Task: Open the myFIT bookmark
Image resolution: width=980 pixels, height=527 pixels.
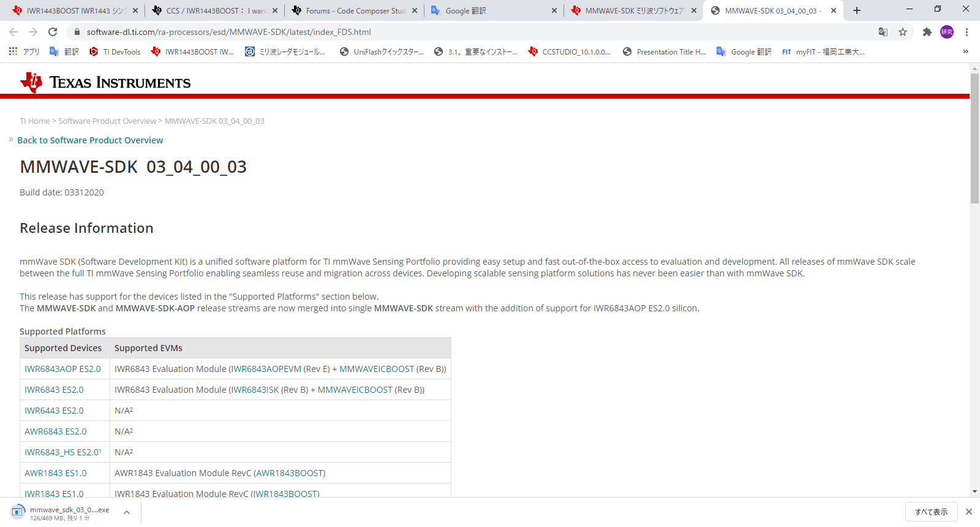Action: 823,52
